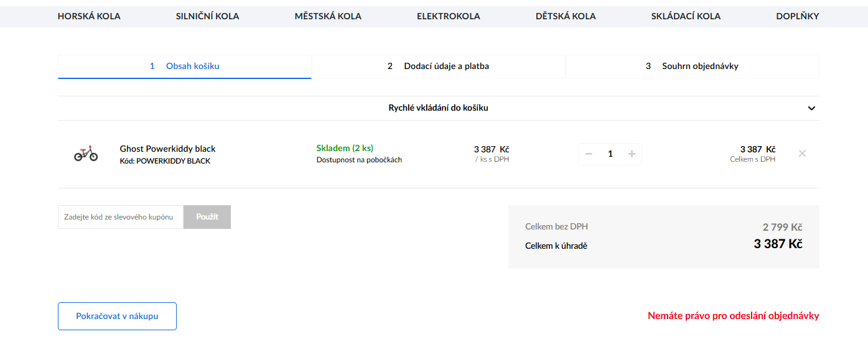Remove Ghost Powerkiddy black from cart
The image size is (868, 352).
point(802,154)
